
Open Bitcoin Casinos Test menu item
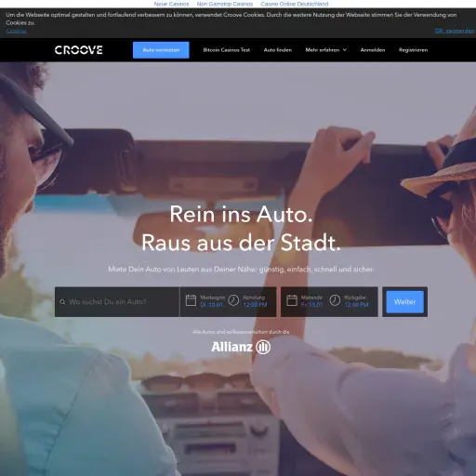[227, 50]
